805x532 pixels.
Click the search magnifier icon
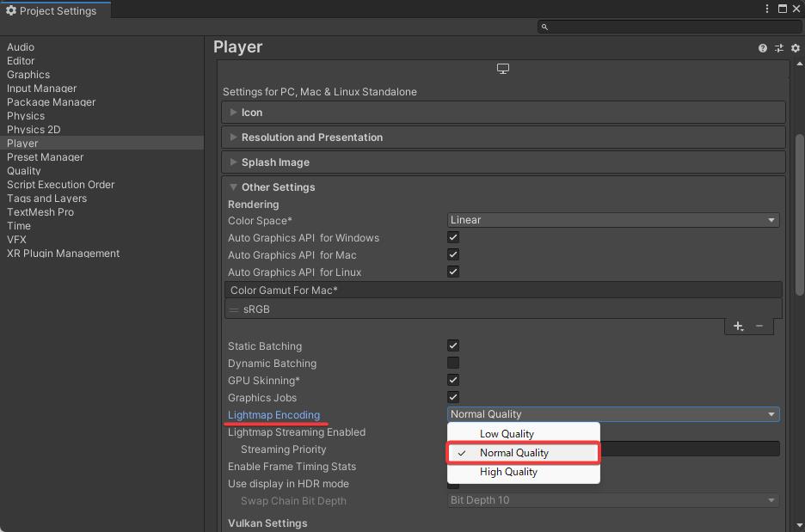(x=544, y=27)
